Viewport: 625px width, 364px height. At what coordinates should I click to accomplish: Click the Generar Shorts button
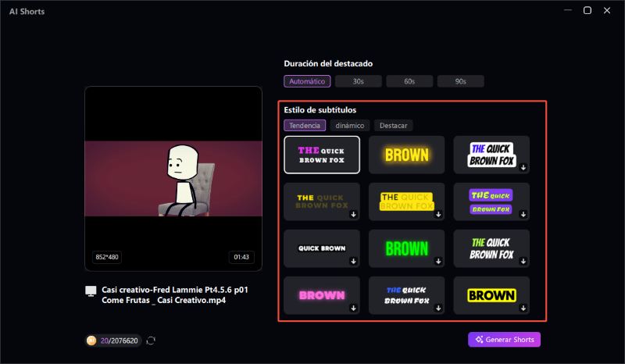tap(504, 340)
